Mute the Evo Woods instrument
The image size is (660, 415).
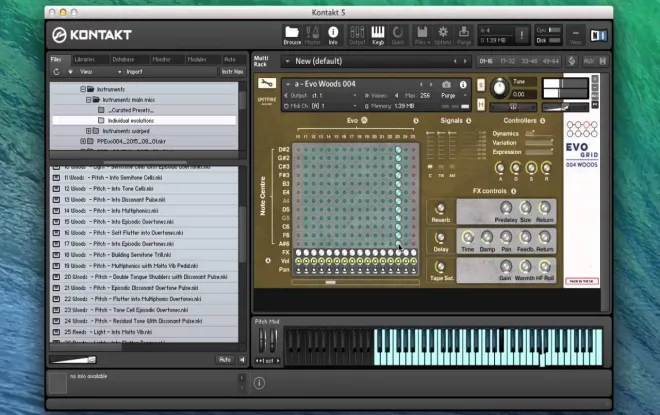click(481, 104)
